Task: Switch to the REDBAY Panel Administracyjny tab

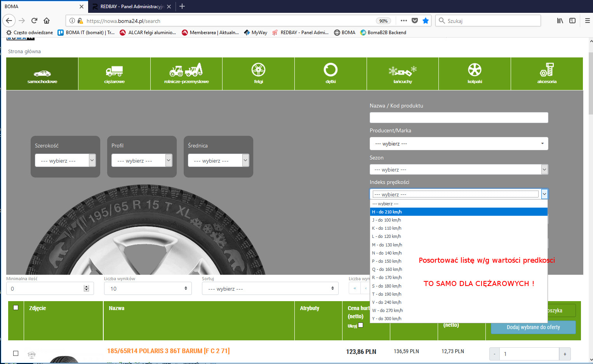Action: [131, 7]
